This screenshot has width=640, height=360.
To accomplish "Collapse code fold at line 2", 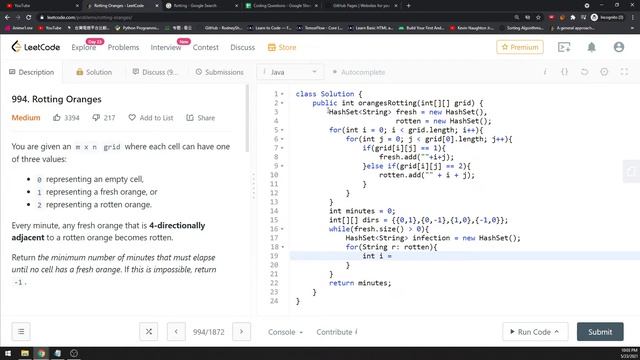I will pos(282,103).
